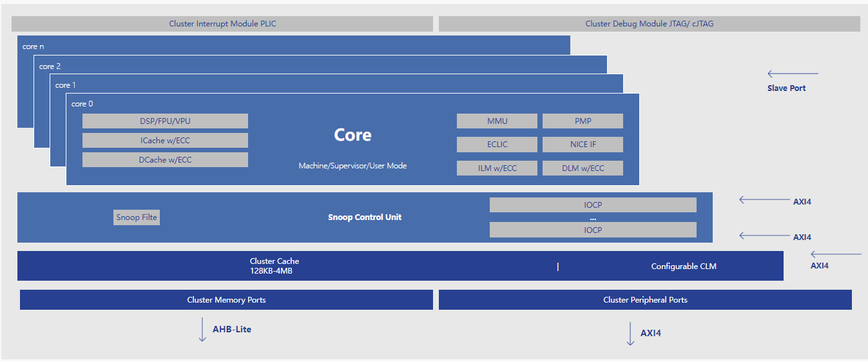Select the Cluster Interrupt Module PLIC bar
868x362 pixels.
tap(222, 24)
